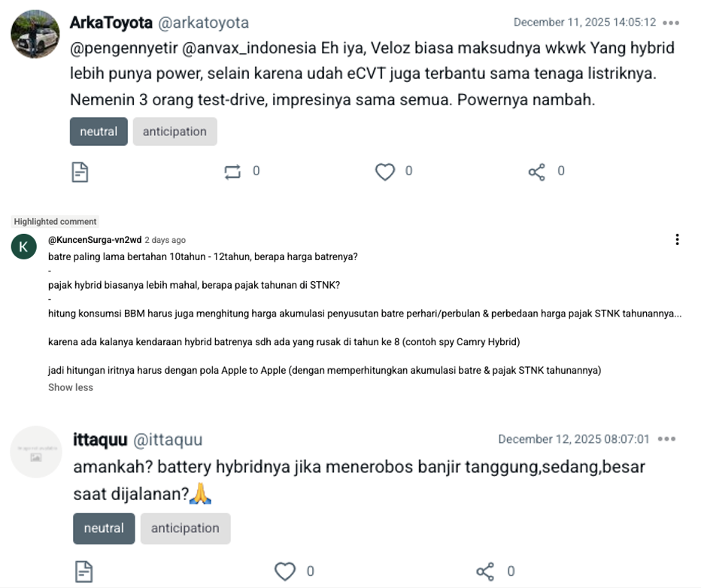
Task: Select neutral tag on ittaquu post
Action: [104, 528]
